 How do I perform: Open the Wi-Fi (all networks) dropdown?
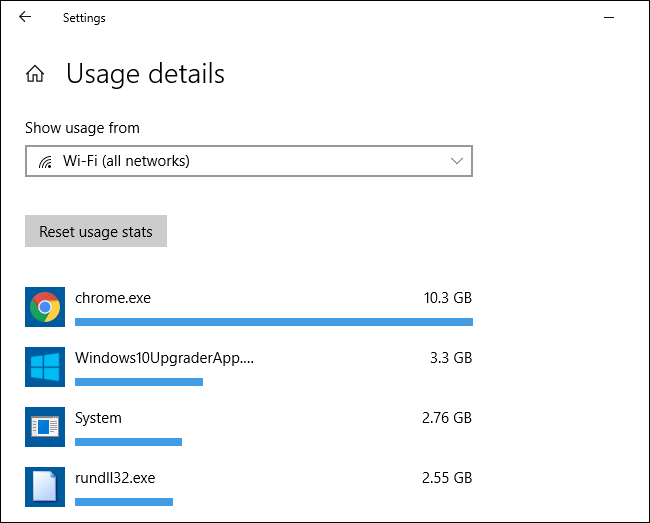pos(248,161)
